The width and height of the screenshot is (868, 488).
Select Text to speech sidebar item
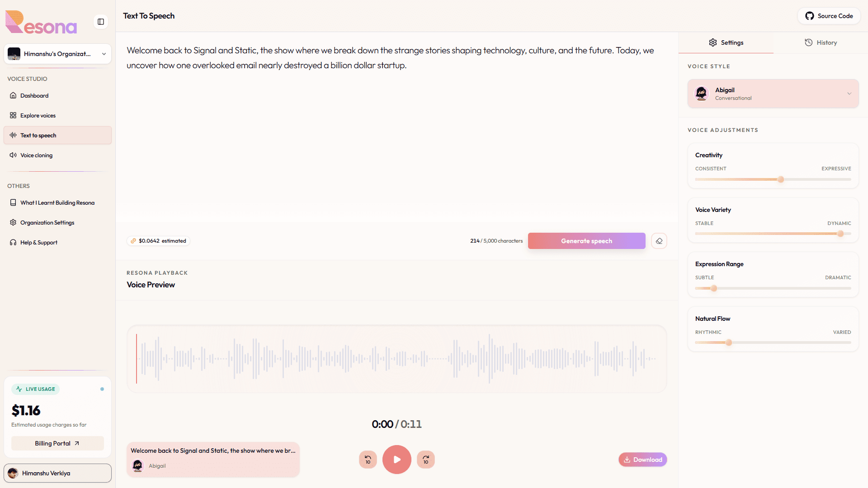click(x=57, y=135)
